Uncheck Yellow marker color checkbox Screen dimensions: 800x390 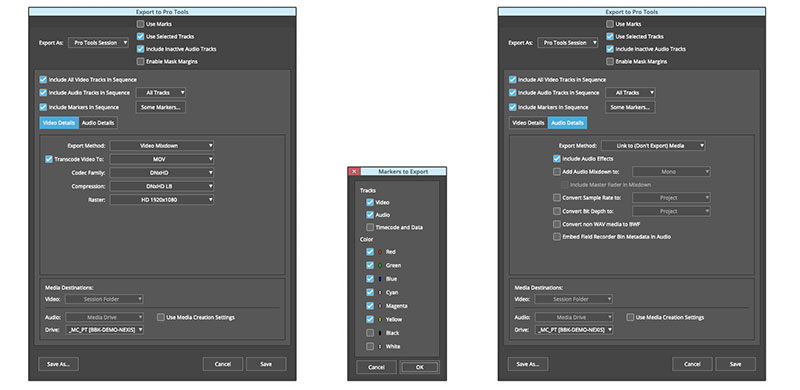(370, 320)
